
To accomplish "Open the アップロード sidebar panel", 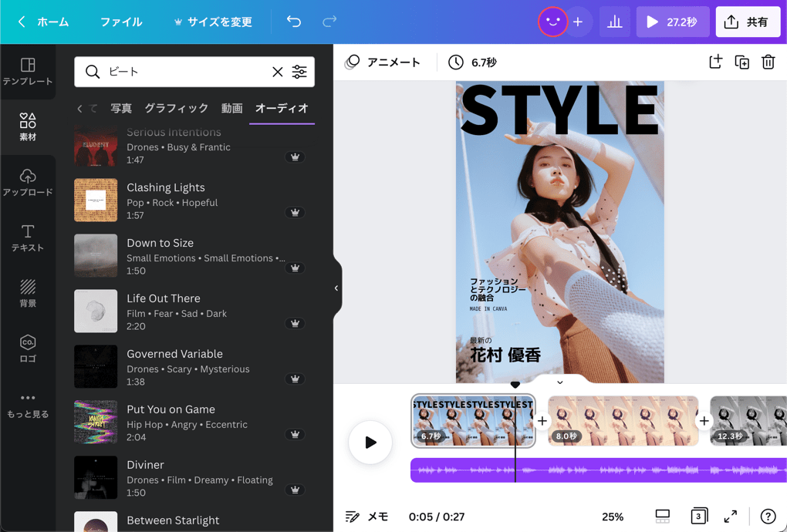I will pos(28,182).
